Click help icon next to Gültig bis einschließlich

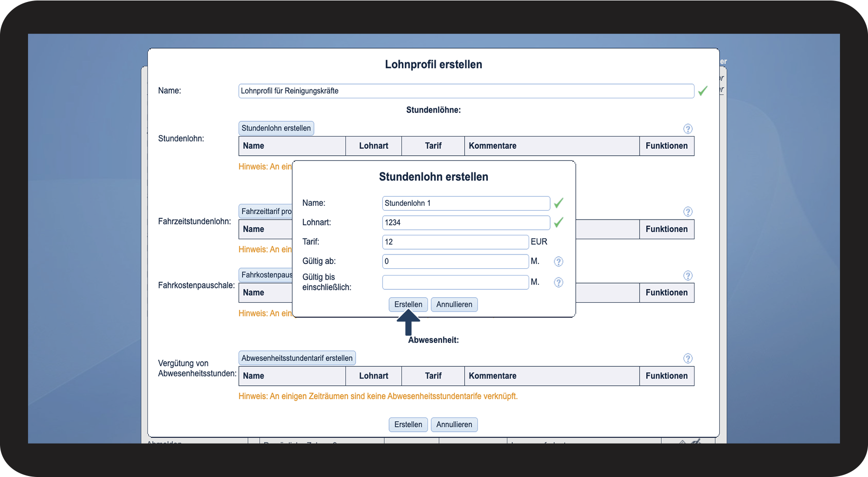pyautogui.click(x=559, y=282)
